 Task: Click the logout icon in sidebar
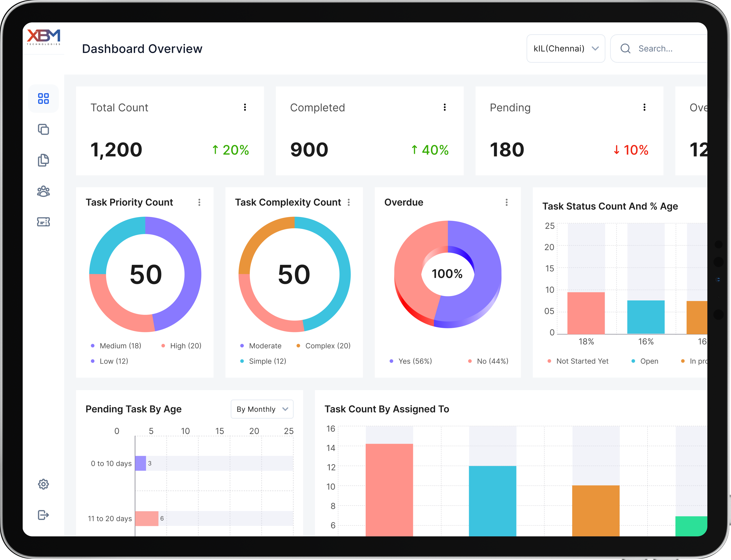click(43, 515)
